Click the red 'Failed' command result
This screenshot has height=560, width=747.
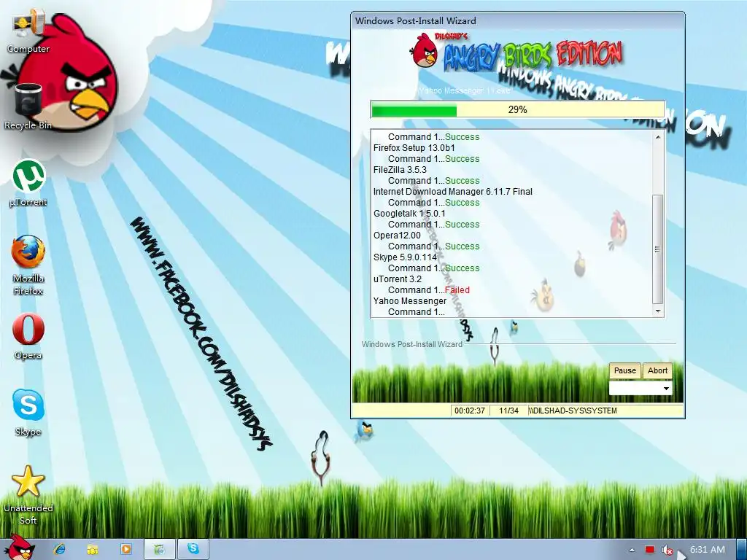(457, 290)
